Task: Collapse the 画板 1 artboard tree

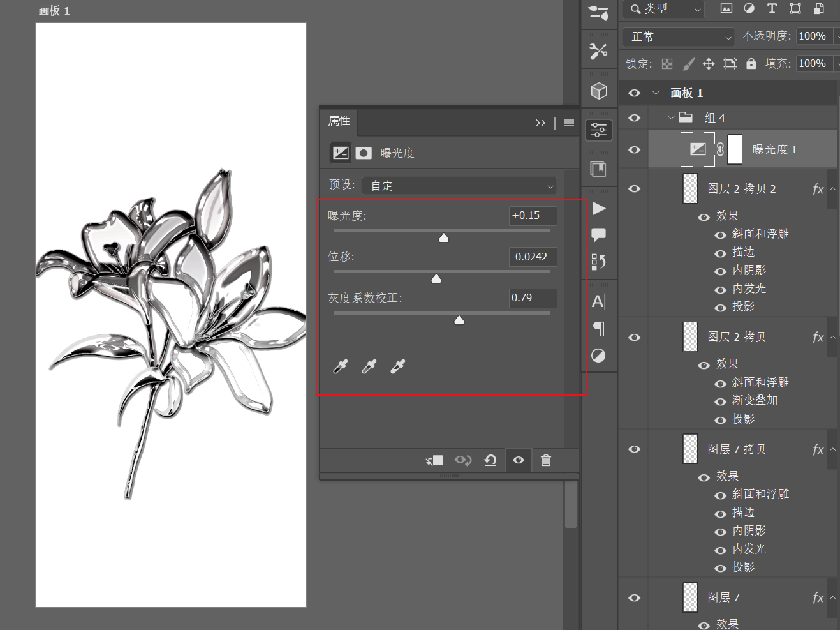Action: 656,93
